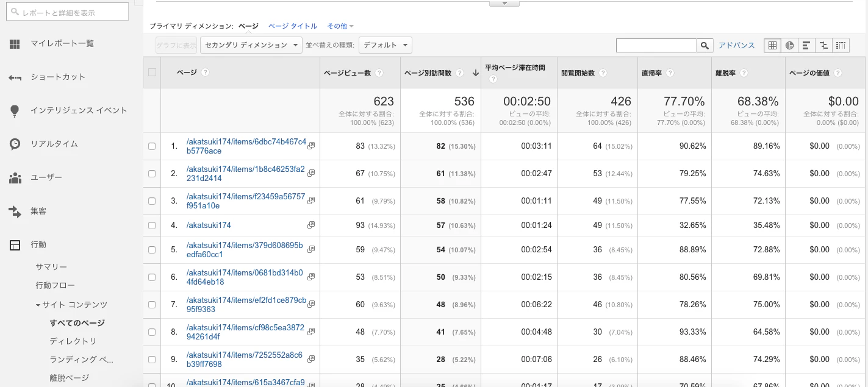Open row 1 page in new window icon
The height and width of the screenshot is (387, 868).
click(x=311, y=146)
